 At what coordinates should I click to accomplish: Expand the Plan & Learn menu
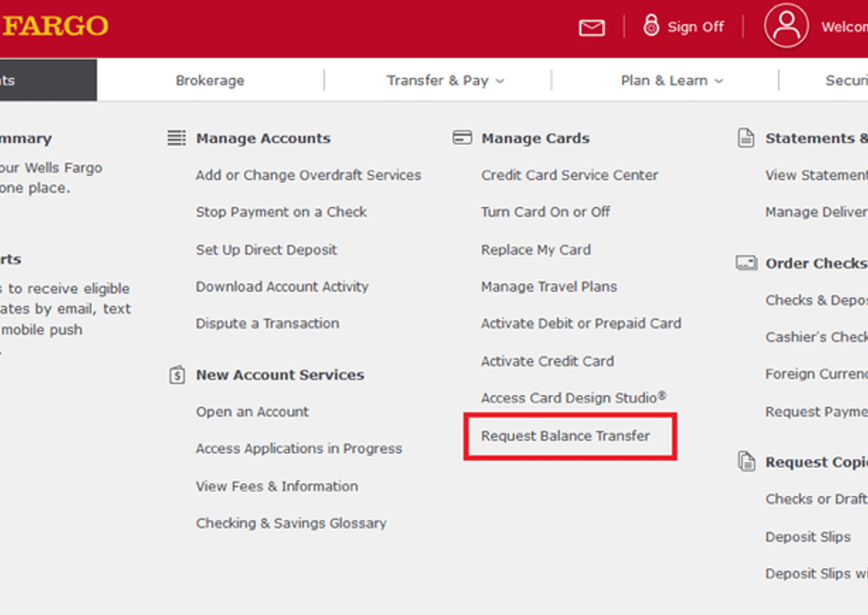tap(671, 80)
